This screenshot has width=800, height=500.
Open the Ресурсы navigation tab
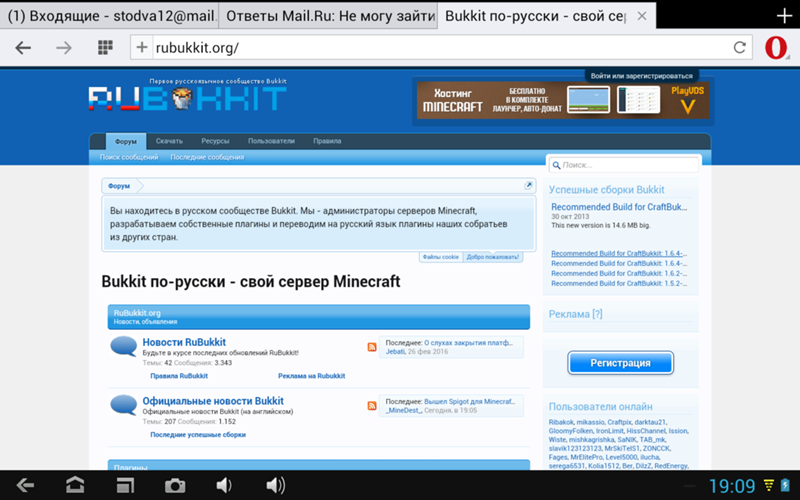[x=215, y=141]
